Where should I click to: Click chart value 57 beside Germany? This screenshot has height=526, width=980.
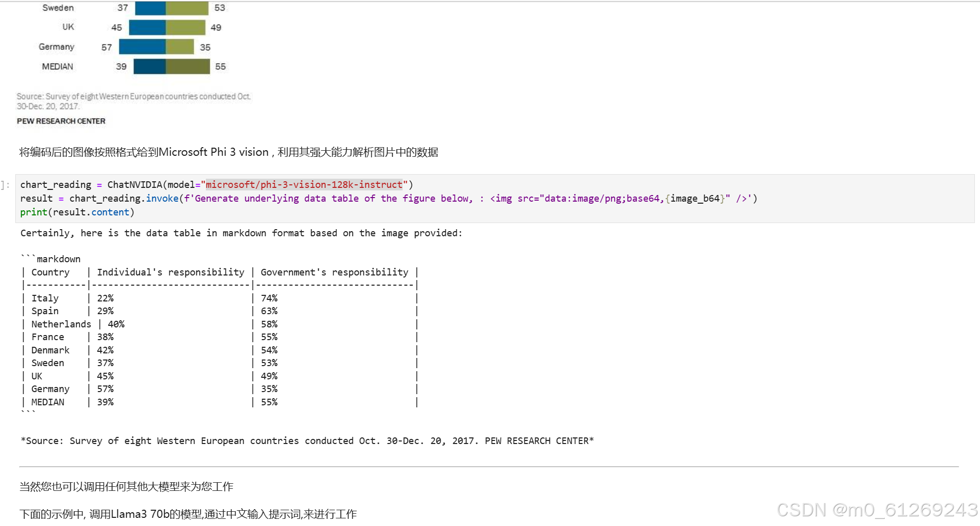tap(107, 47)
